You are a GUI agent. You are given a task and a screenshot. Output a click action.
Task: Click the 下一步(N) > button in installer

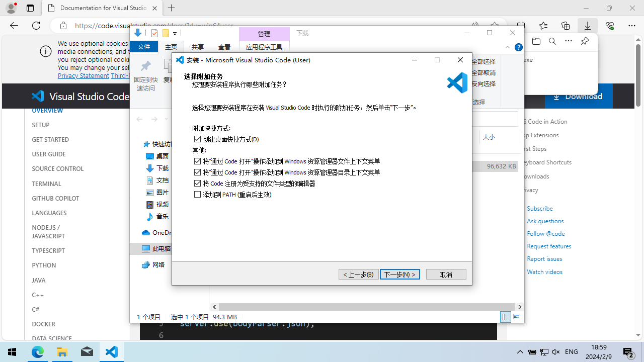[400, 274]
